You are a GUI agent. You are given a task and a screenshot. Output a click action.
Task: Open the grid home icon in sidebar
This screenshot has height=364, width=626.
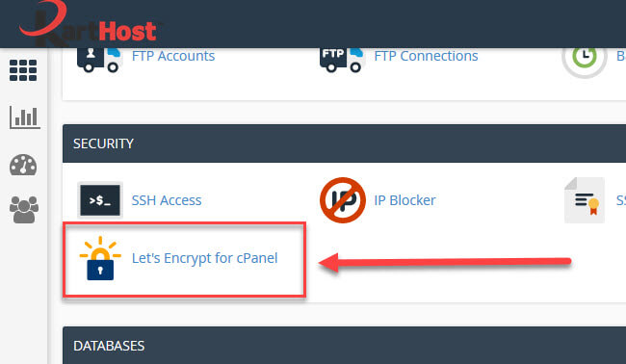[x=23, y=70]
